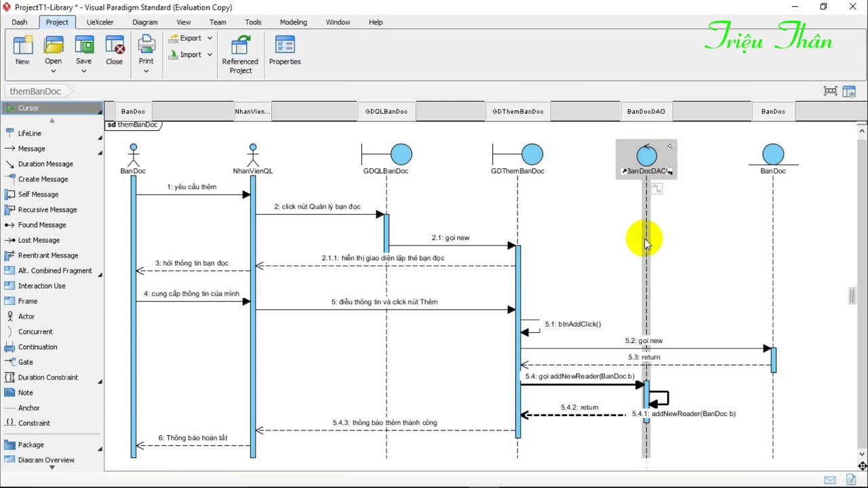Expand the Print button dropdown arrow
Viewport: 868px width, 488px height.
[x=146, y=70]
